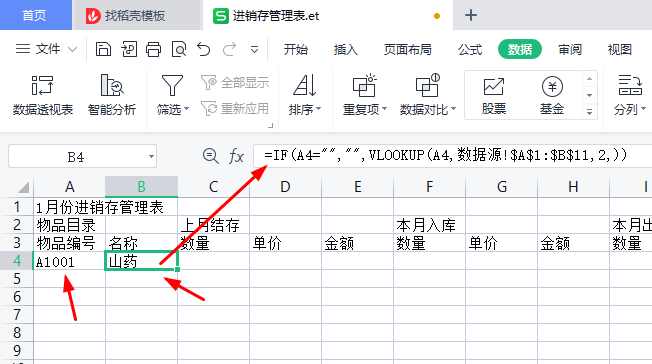Expand the 筛选 dropdown arrow
Image resolution: width=652 pixels, height=364 pixels.
pyautogui.click(x=186, y=109)
